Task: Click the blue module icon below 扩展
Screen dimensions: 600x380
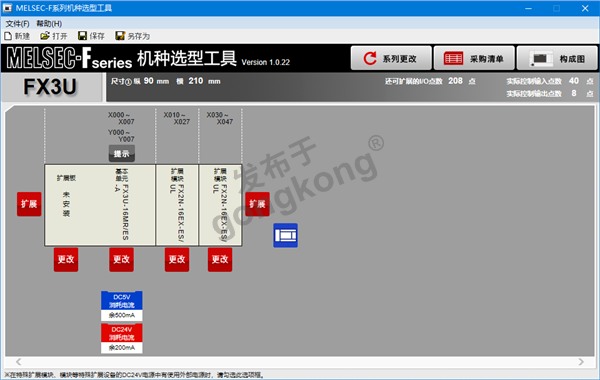Action: pos(285,235)
